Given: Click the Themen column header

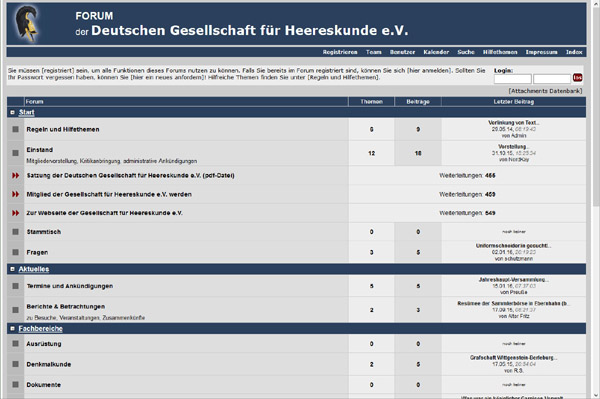Looking at the screenshot, I should [x=371, y=102].
